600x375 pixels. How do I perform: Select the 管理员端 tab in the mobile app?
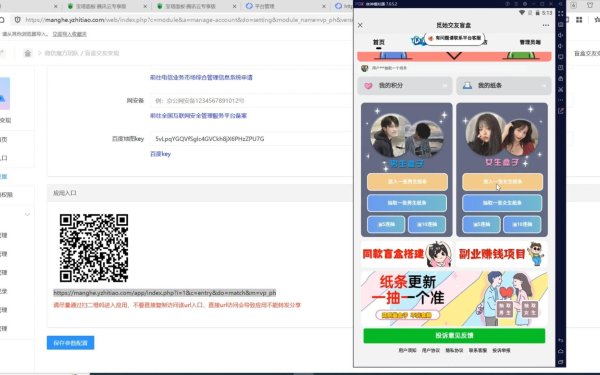click(x=530, y=42)
